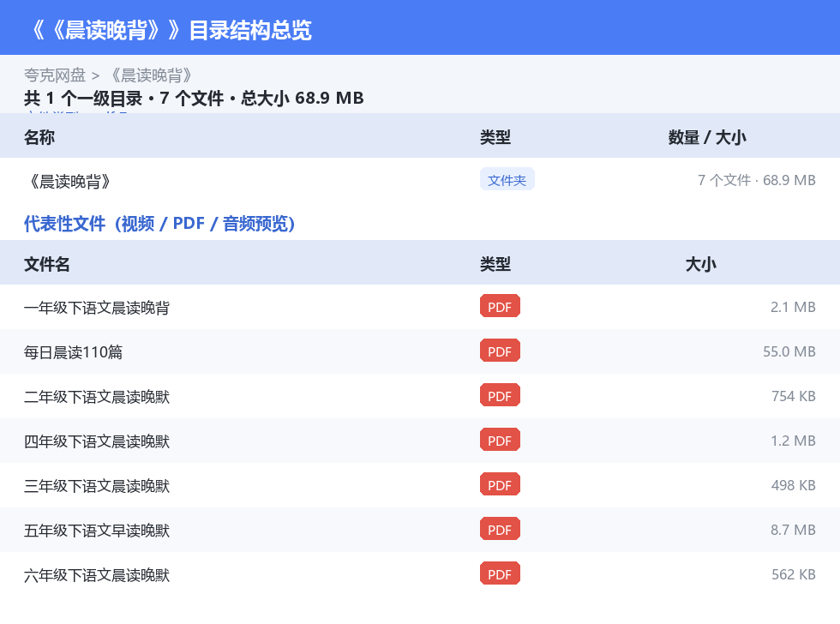Image resolution: width=840 pixels, height=624 pixels.
Task: Select the file 二年级下语文晨读晚默
Action: [x=97, y=396]
